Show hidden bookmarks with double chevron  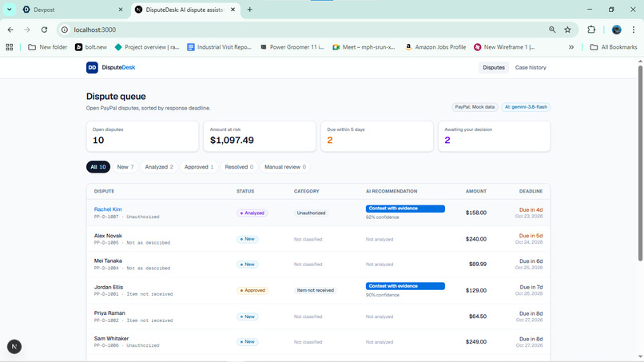click(x=571, y=47)
